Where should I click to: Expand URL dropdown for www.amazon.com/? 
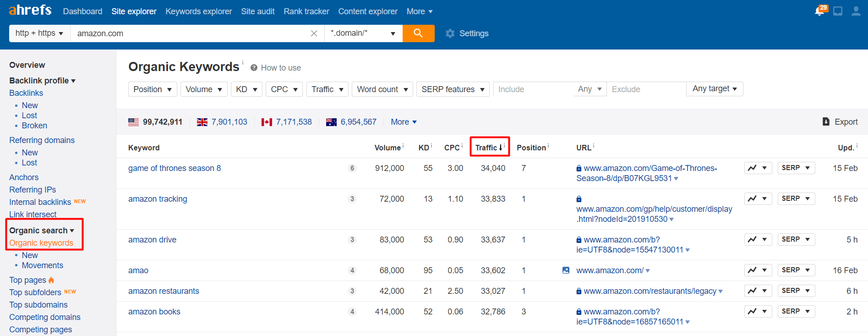(x=648, y=271)
